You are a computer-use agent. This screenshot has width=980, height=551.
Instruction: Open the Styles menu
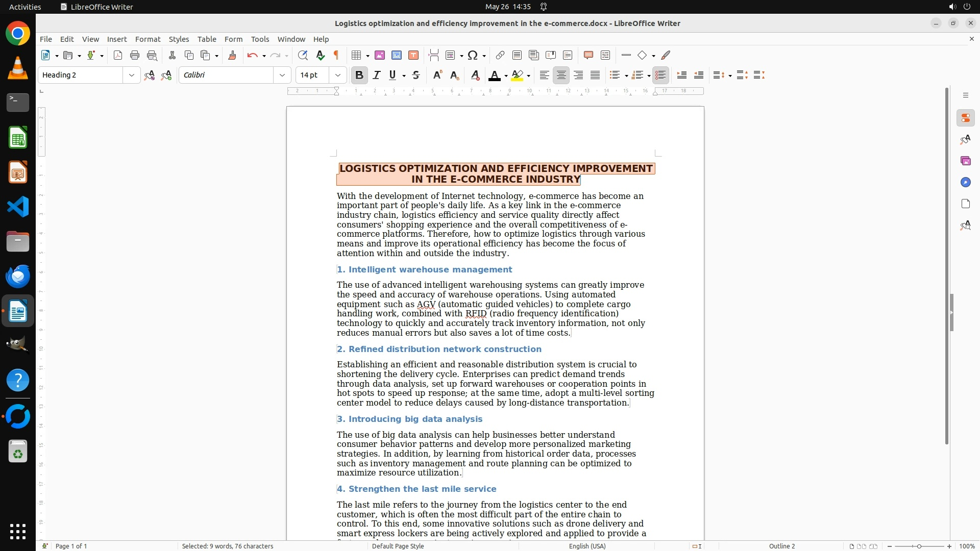coord(179,39)
